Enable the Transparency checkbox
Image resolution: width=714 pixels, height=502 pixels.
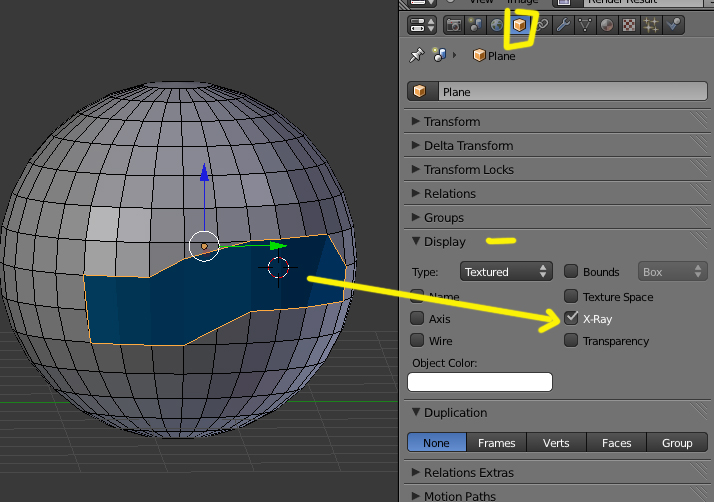pos(571,340)
